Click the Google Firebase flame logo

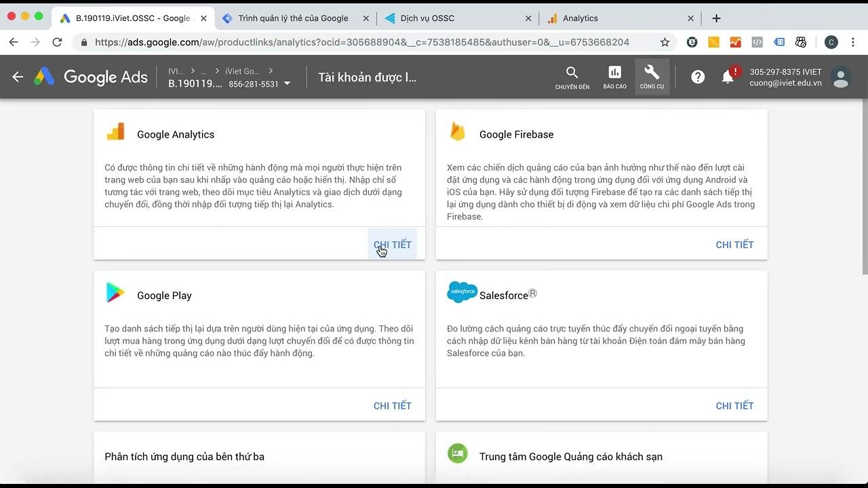tap(458, 131)
